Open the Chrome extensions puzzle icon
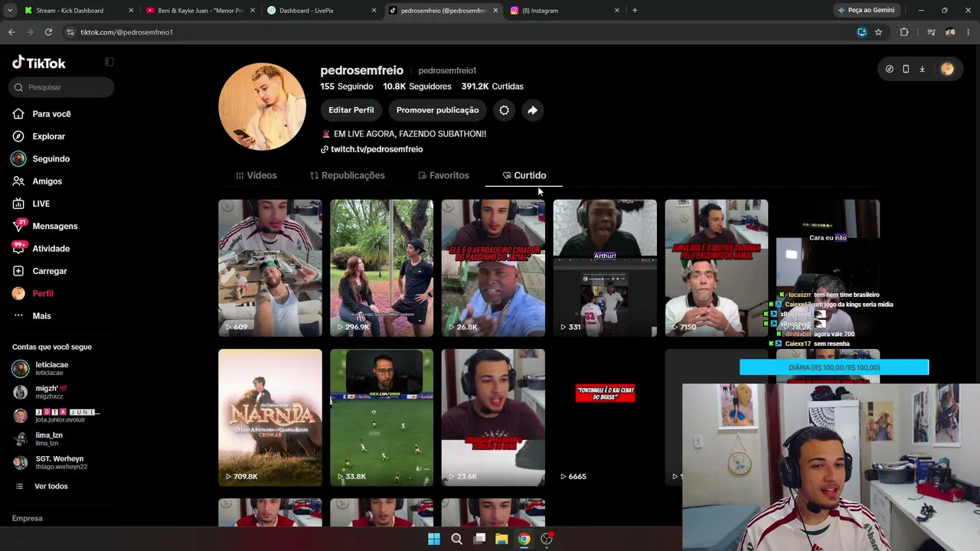 904,32
